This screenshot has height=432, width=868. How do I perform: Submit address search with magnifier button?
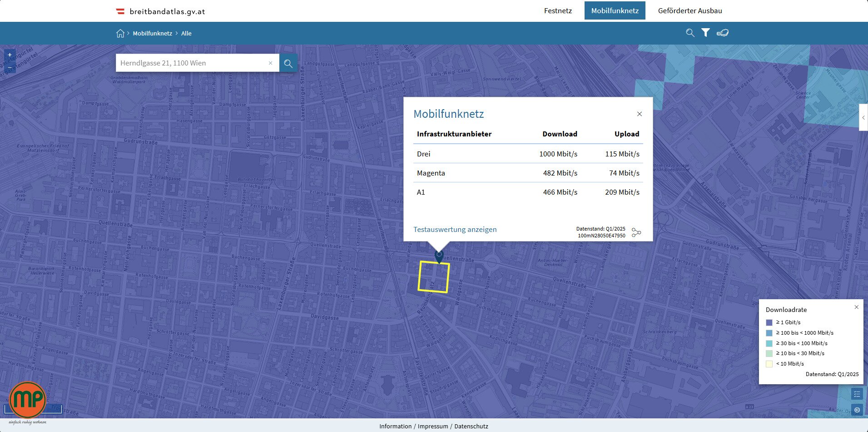point(288,63)
